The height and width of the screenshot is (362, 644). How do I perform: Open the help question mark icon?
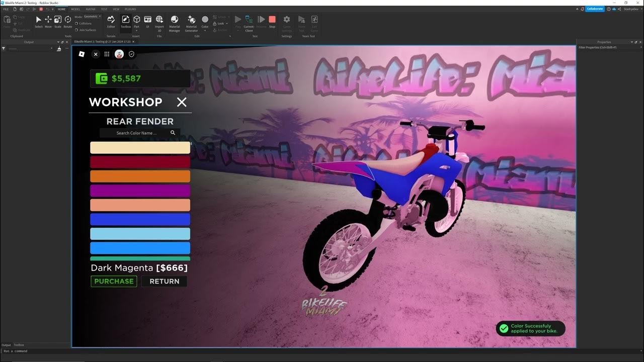tap(609, 9)
